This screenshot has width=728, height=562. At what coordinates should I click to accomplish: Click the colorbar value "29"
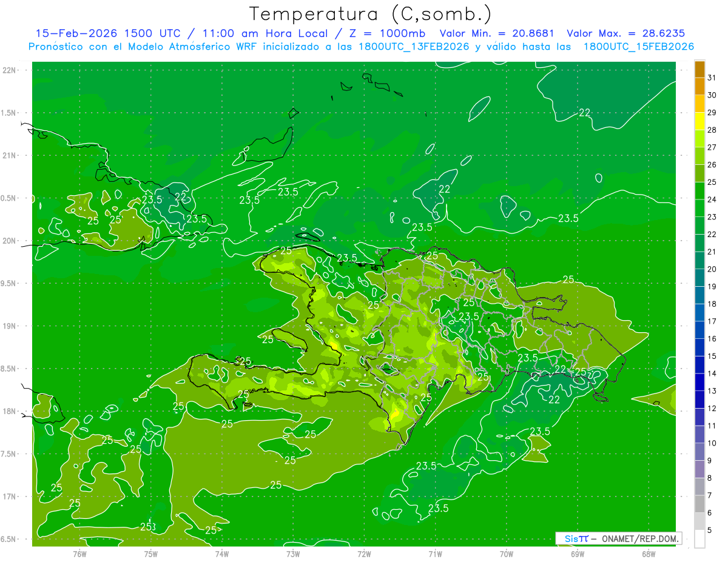click(x=712, y=112)
